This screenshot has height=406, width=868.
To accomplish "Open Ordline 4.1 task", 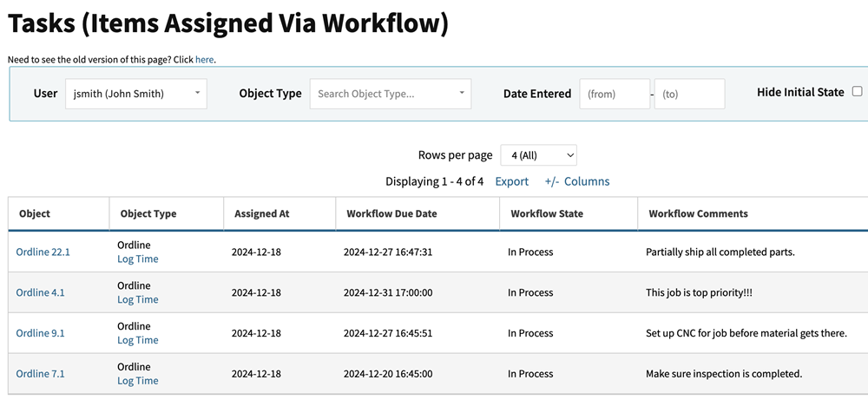I will pyautogui.click(x=40, y=293).
